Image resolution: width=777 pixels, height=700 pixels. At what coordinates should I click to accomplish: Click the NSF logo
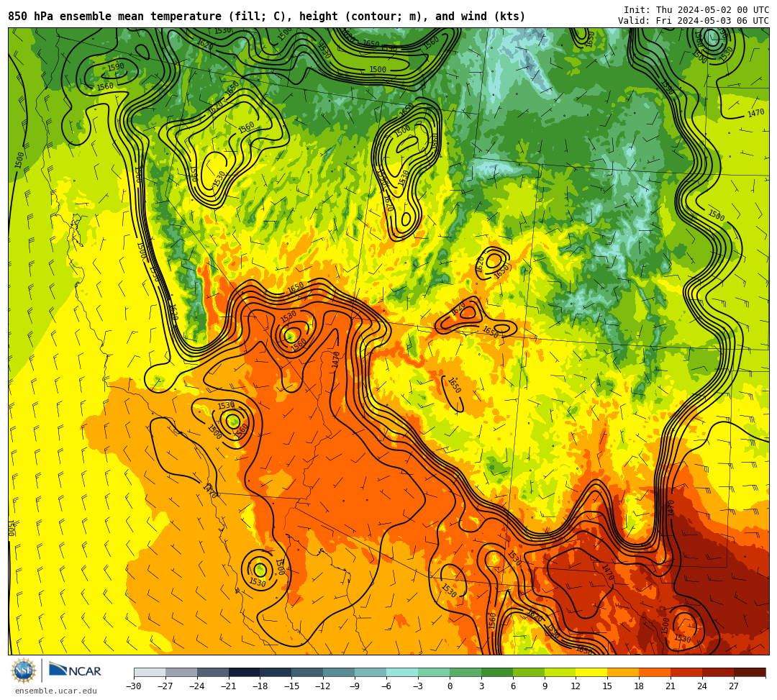click(x=24, y=671)
